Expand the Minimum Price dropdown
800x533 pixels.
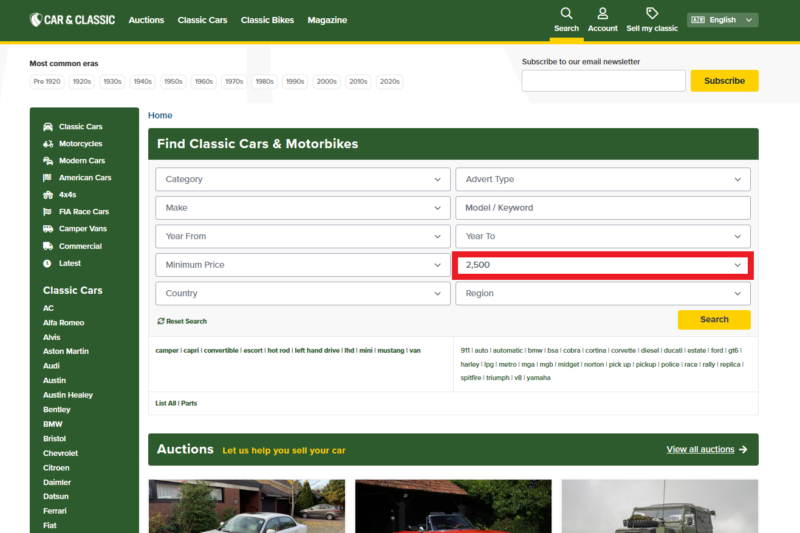303,265
